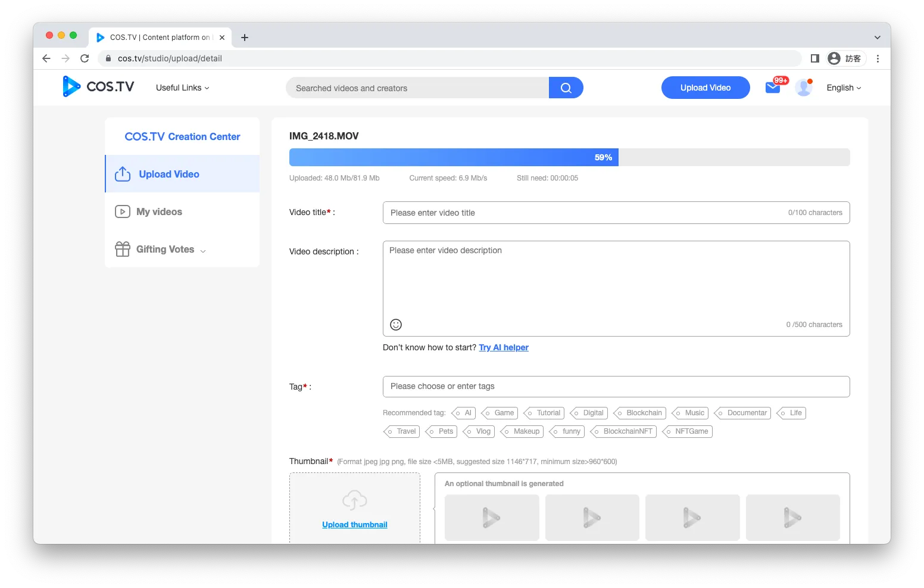Add the Game recommended tag

pos(500,413)
